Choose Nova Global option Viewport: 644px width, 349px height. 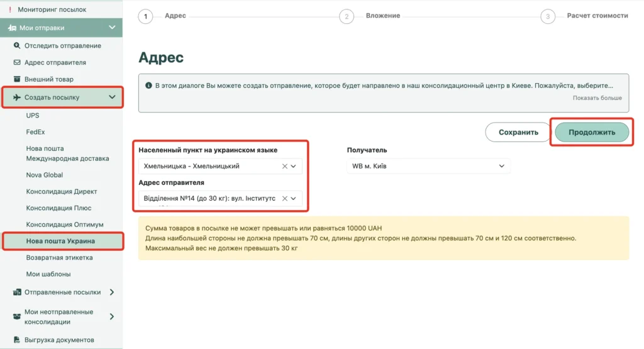point(45,175)
